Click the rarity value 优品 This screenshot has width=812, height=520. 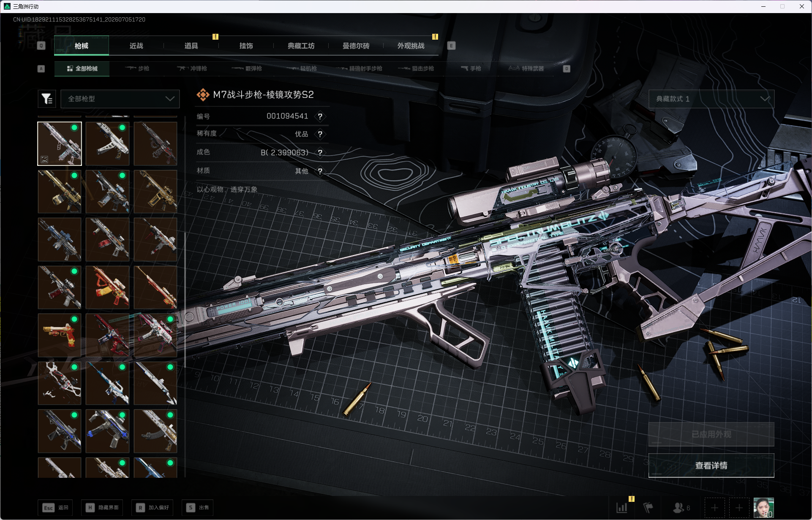302,134
